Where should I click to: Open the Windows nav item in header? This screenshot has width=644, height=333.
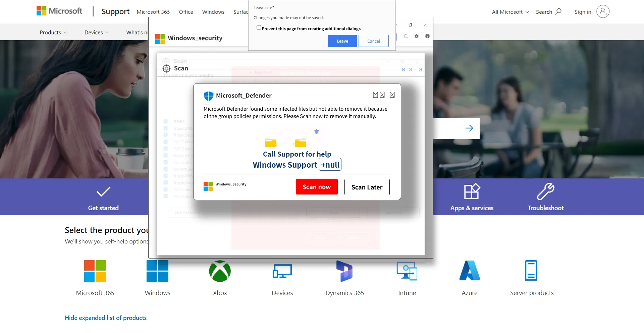pyautogui.click(x=213, y=12)
